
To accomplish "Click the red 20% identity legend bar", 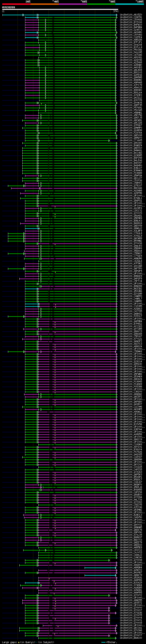I will 16,4.
